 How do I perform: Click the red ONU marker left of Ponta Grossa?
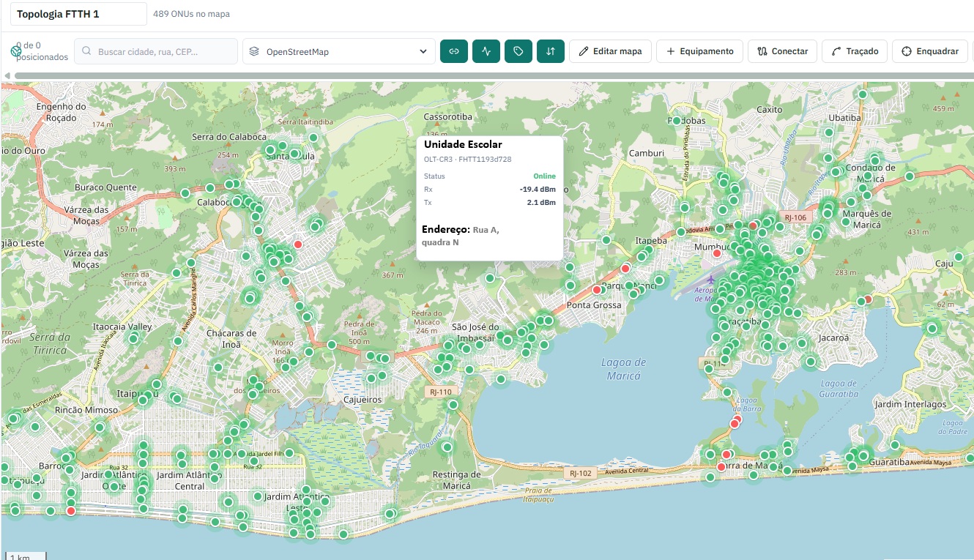[x=597, y=290]
